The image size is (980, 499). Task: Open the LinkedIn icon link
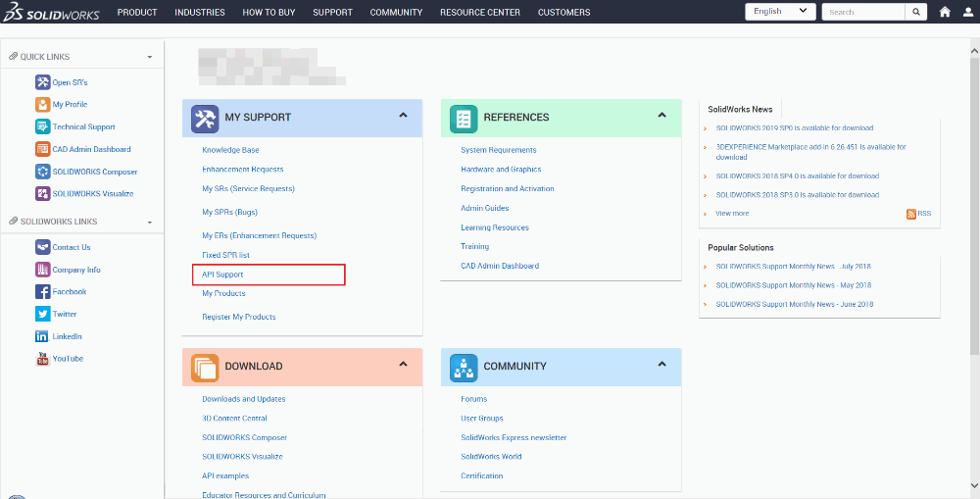(42, 336)
